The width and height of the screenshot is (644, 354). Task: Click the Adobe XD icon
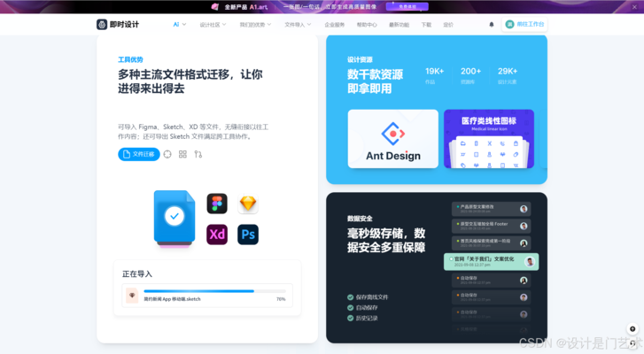pos(217,235)
